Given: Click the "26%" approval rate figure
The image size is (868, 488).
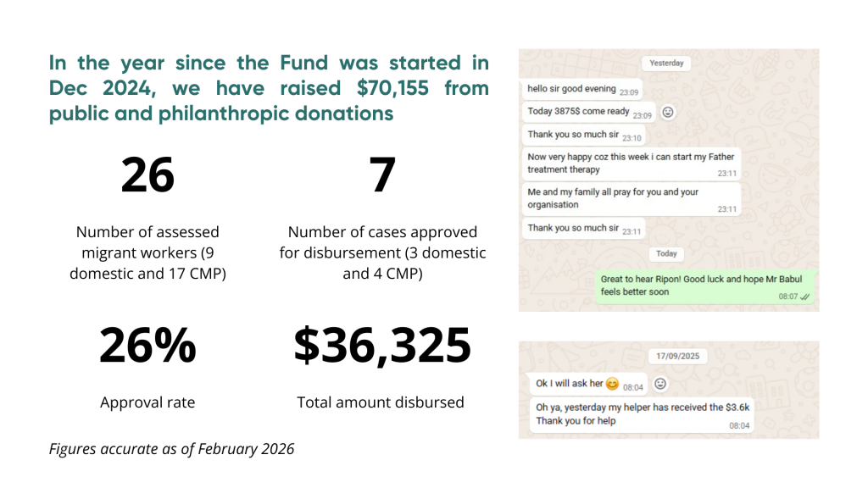Looking at the screenshot, I should tap(147, 346).
